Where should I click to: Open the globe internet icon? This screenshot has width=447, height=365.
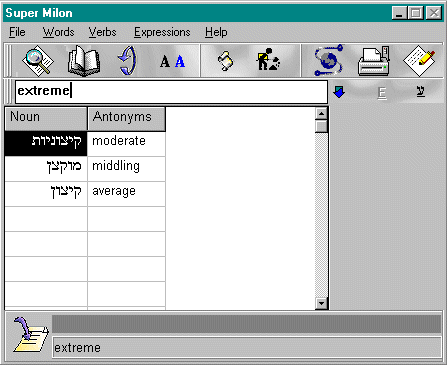[x=329, y=60]
